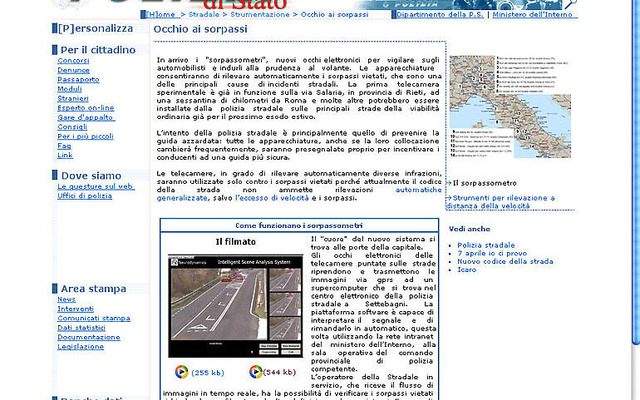Open the Faq link
The image size is (640, 400).
[x=64, y=146]
